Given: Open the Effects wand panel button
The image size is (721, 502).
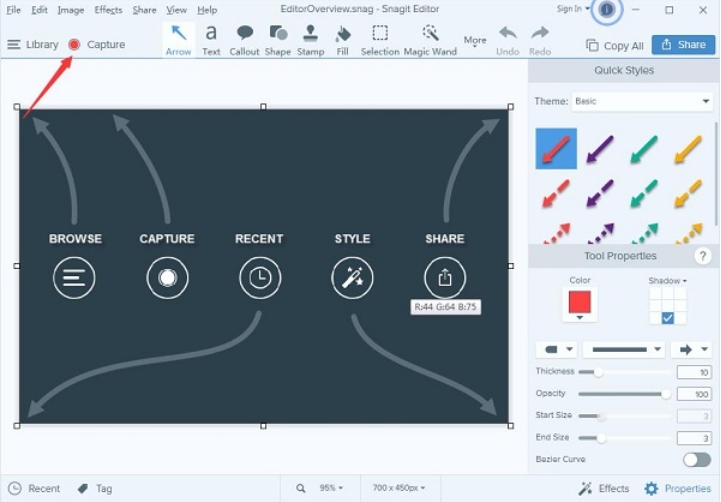Looking at the screenshot, I should [x=603, y=488].
